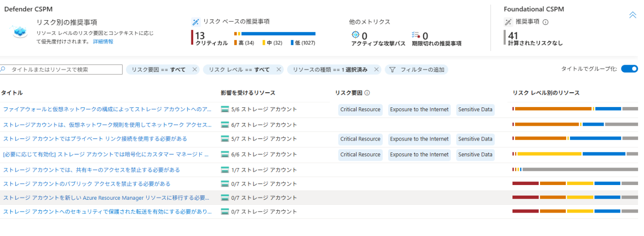
Task: Click the リスク ベースの推奨事項 wand icon
Action: [x=196, y=22]
